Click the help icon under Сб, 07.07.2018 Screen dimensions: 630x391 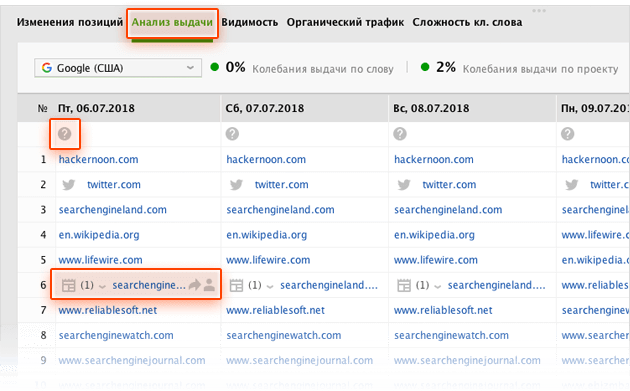pos(232,134)
